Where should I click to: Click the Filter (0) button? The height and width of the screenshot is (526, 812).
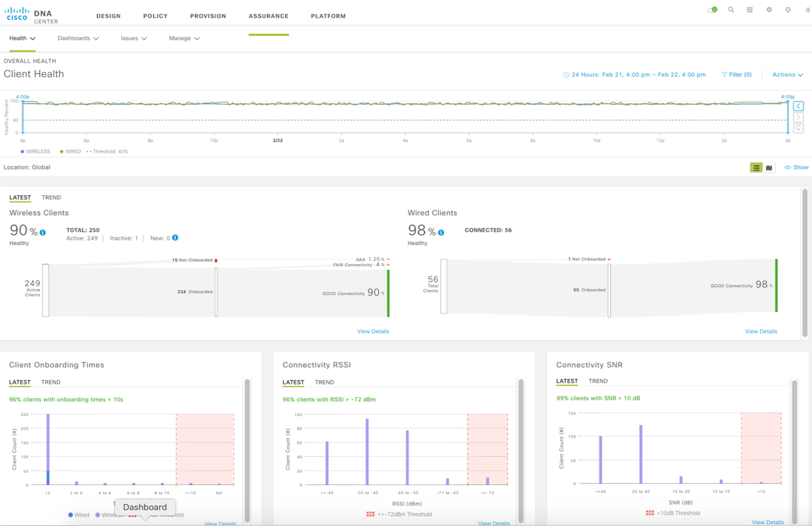coord(737,75)
